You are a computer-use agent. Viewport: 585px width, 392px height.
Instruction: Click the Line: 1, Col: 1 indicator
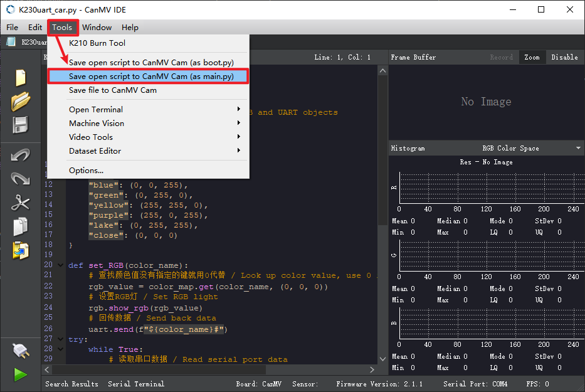pos(342,57)
